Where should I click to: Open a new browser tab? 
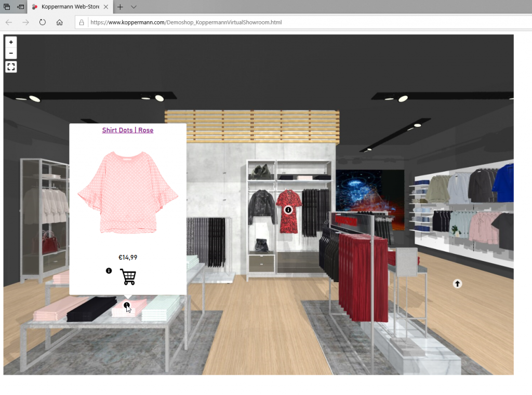click(120, 7)
